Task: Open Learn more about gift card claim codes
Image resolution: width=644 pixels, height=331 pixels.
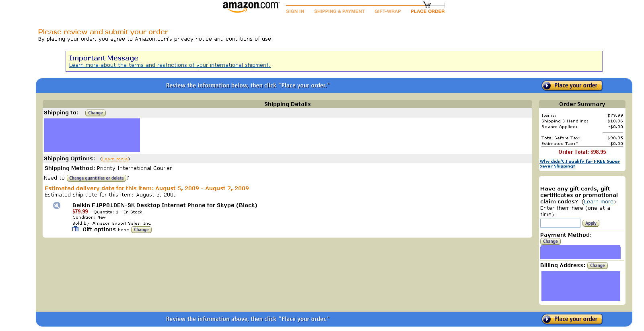Action: pos(599,202)
